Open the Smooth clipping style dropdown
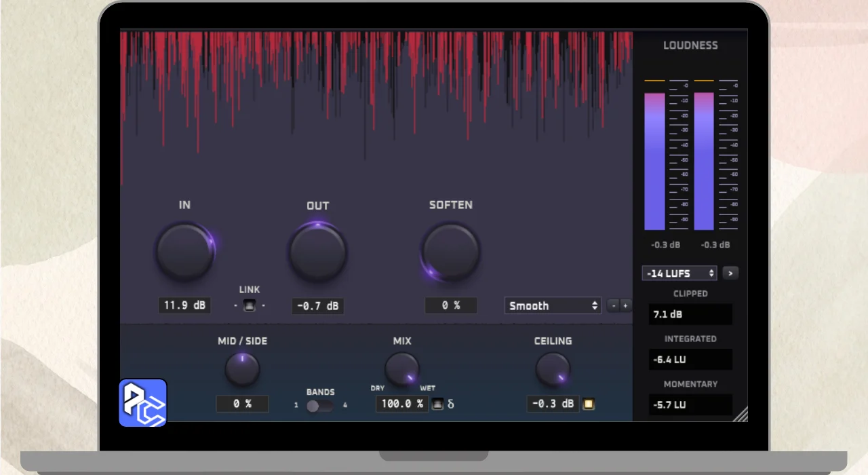The height and width of the screenshot is (475, 868). tap(553, 306)
